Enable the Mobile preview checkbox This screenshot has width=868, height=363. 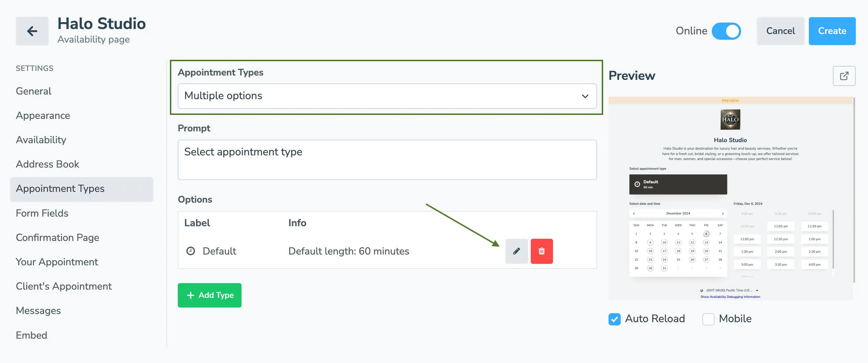[708, 319]
